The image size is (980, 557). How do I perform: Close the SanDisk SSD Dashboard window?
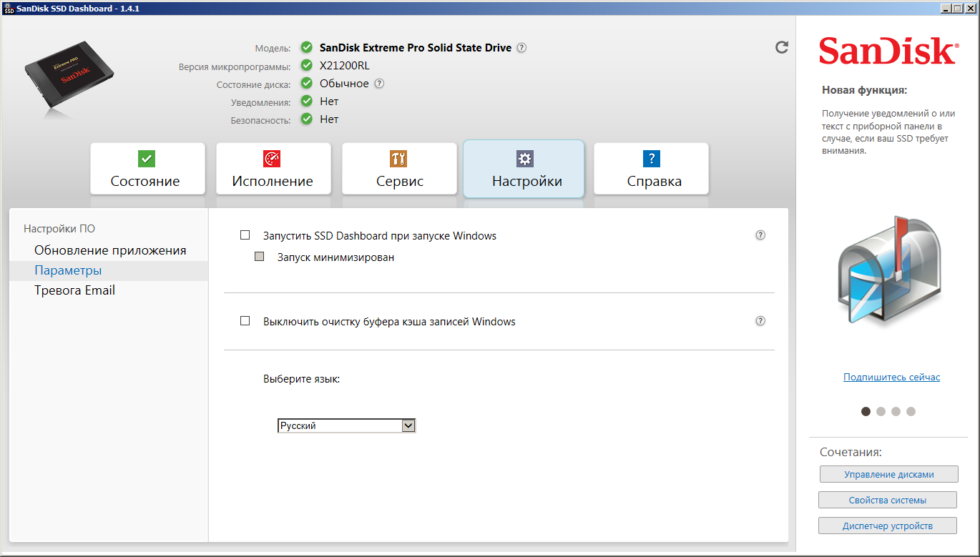[x=970, y=8]
